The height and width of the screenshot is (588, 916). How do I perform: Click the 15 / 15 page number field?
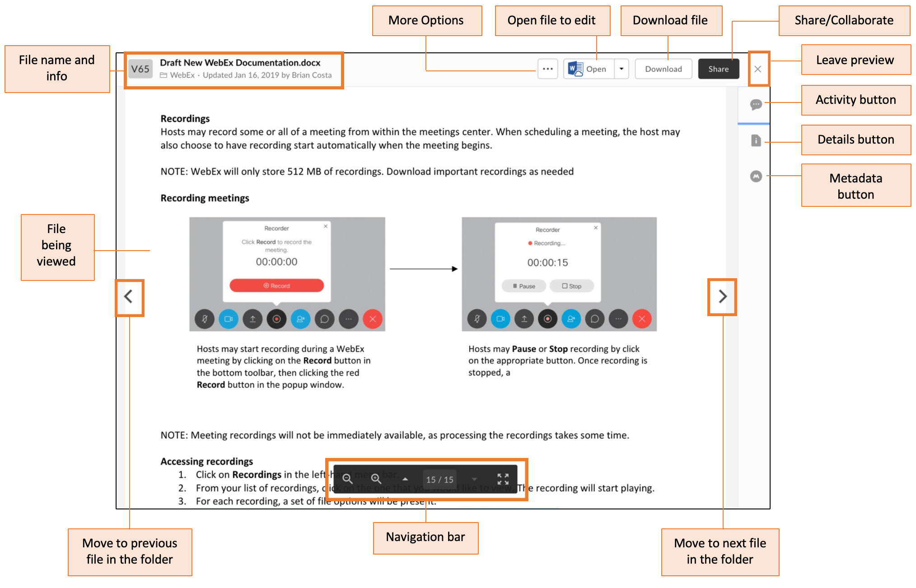pos(439,480)
